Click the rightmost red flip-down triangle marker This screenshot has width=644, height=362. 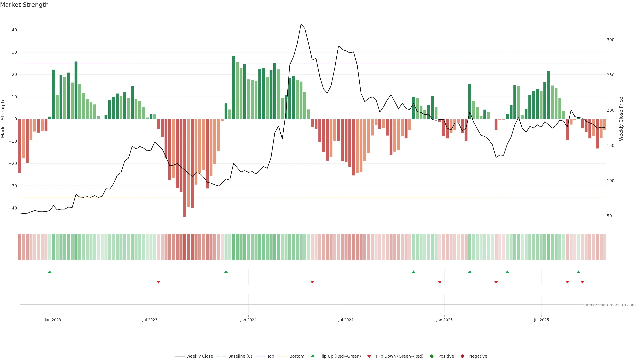pos(582,282)
